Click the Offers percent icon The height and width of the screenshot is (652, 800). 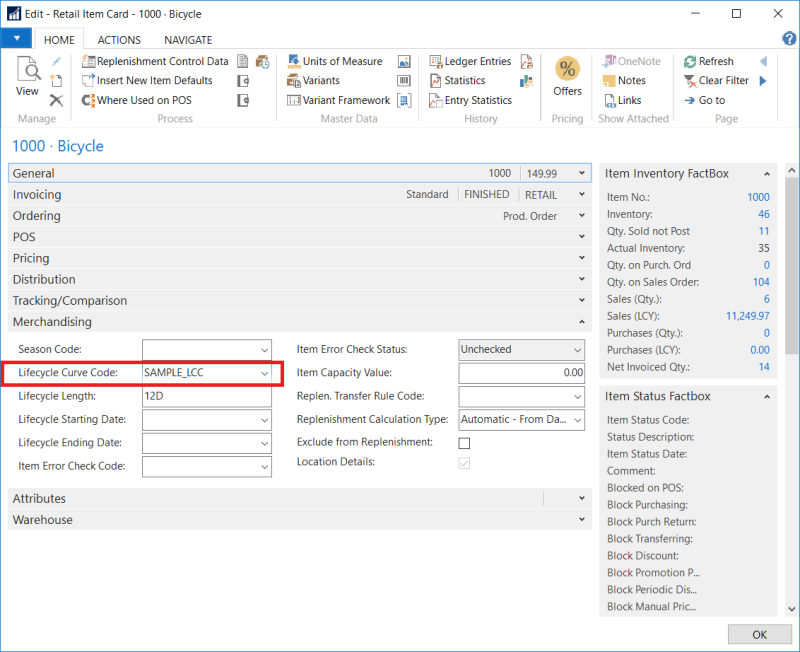click(x=567, y=70)
